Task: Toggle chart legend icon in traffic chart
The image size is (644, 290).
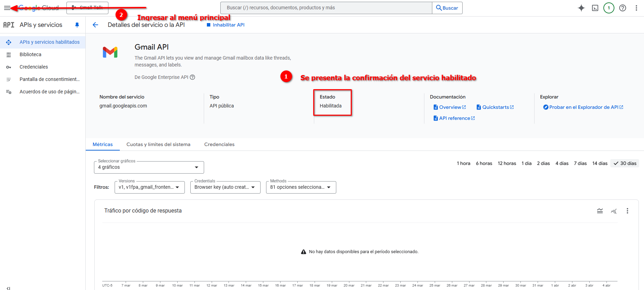Action: 600,211
